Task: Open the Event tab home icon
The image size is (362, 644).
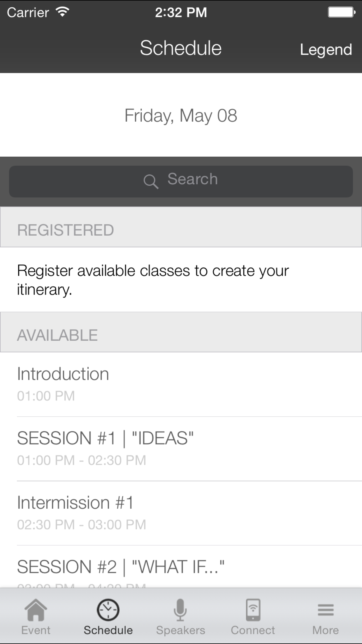Action: click(36, 610)
